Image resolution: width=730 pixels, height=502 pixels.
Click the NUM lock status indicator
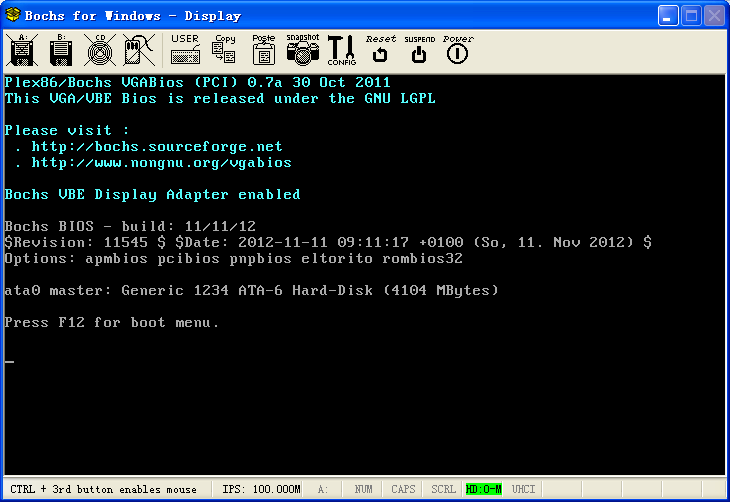pyautogui.click(x=363, y=489)
